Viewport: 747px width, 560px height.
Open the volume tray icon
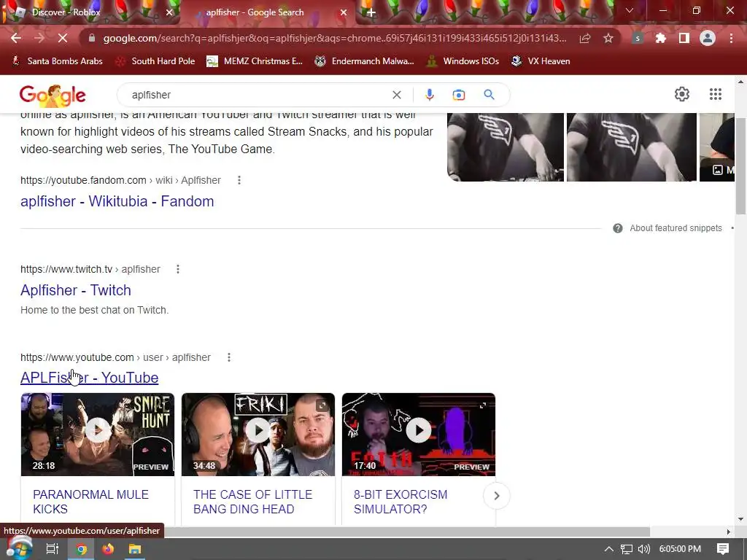pyautogui.click(x=643, y=549)
